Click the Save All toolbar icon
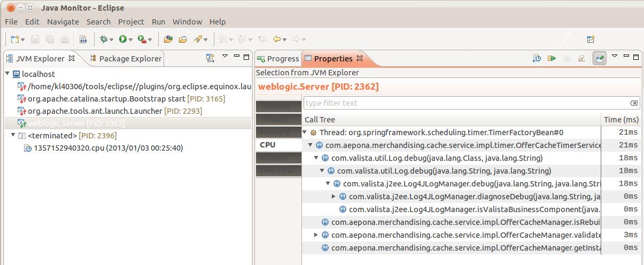The image size is (644, 265). pos(50,39)
